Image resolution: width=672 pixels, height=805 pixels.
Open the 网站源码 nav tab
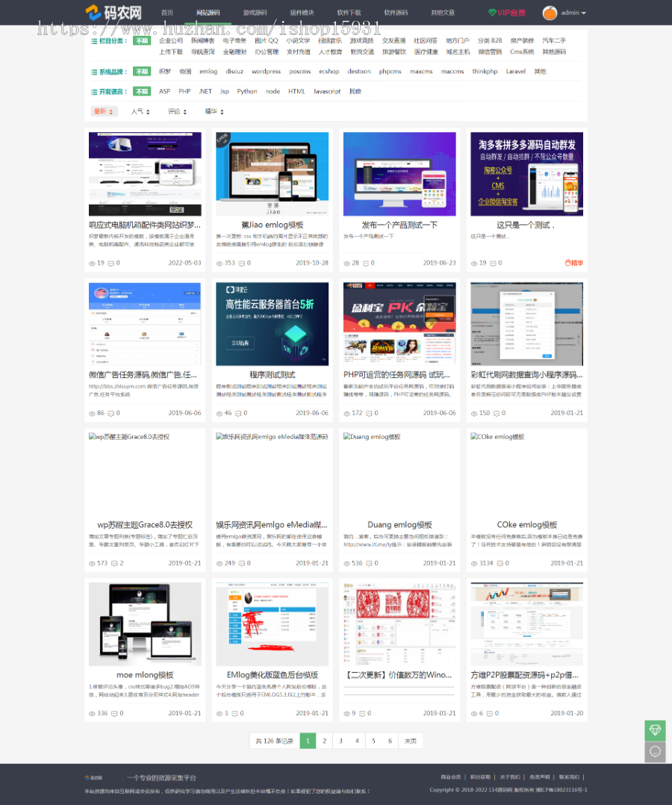point(208,12)
